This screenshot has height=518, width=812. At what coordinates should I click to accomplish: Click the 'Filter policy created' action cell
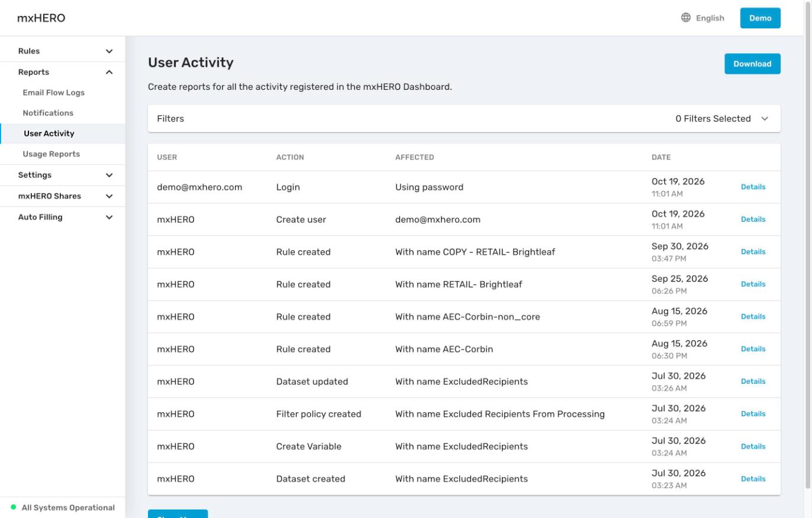[318, 414]
